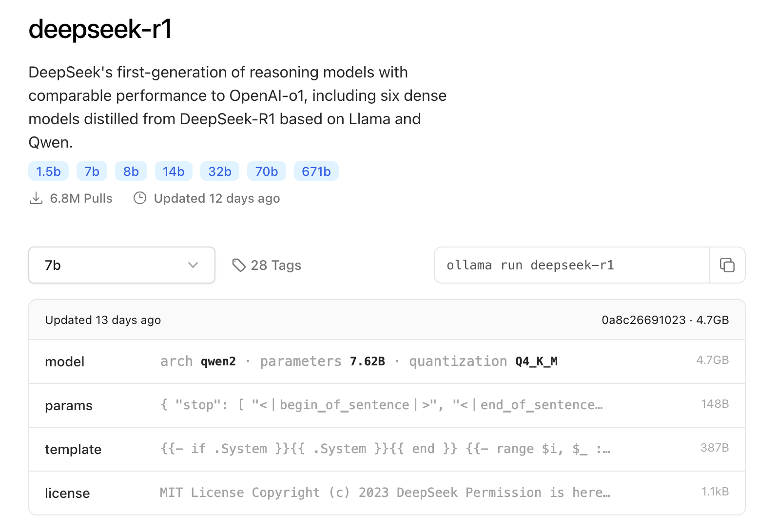
Task: Click the tag icon beside 28 Tags
Action: pos(238,265)
